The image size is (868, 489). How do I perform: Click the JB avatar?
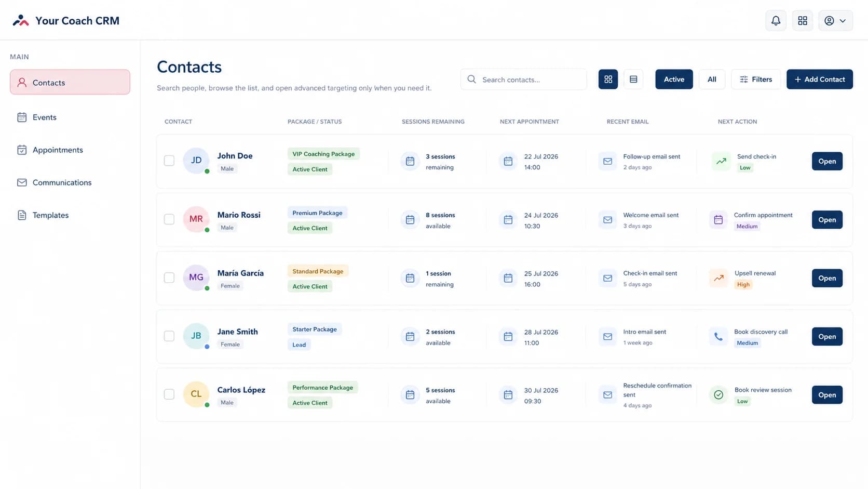196,336
